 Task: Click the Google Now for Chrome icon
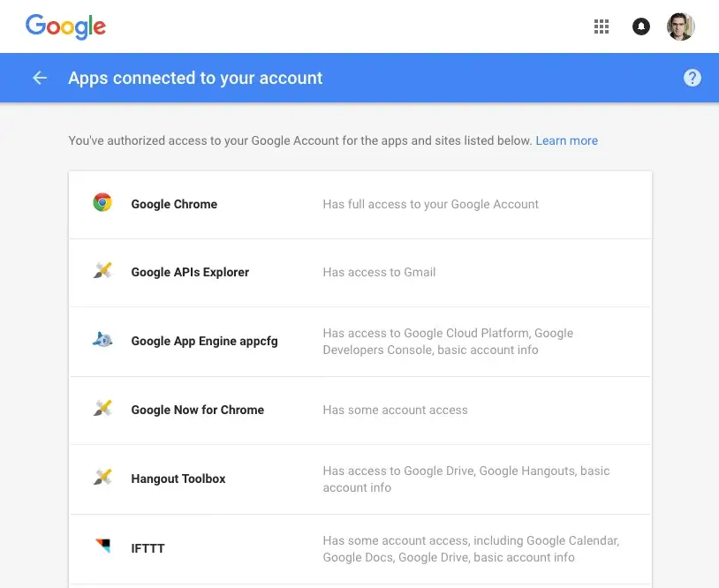coord(102,409)
